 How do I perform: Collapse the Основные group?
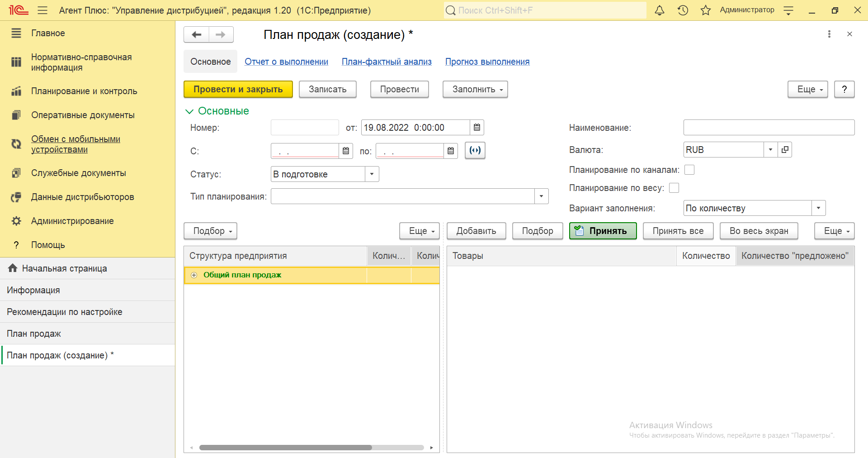[x=189, y=111]
